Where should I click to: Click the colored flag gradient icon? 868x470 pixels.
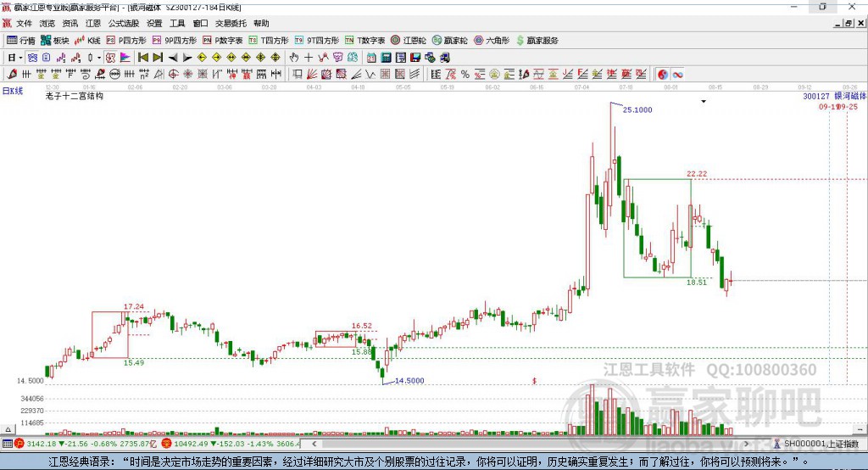pos(125,58)
